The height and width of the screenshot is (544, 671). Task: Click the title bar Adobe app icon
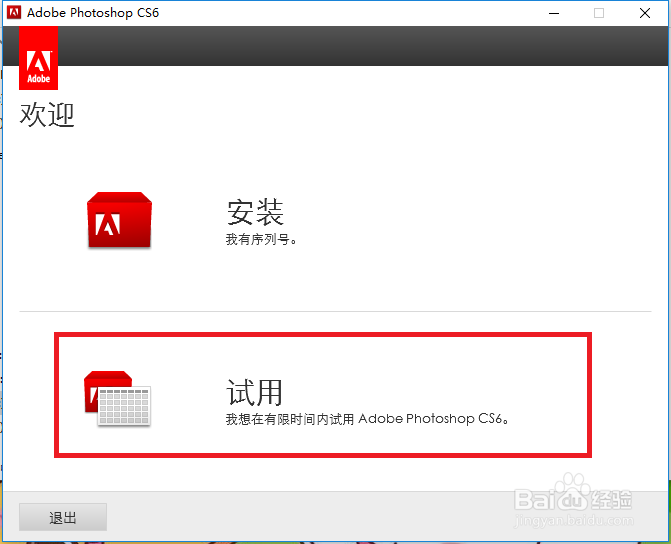14,13
